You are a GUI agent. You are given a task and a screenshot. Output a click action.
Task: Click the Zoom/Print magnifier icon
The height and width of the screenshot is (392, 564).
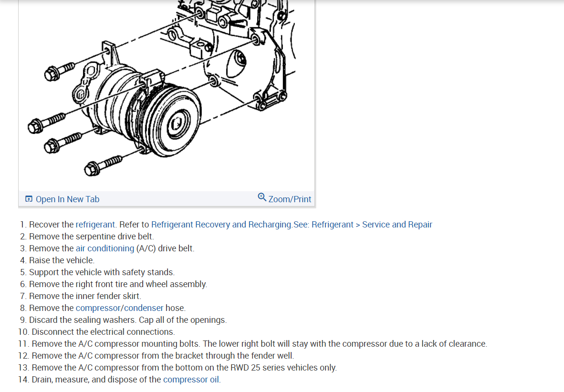pos(262,197)
